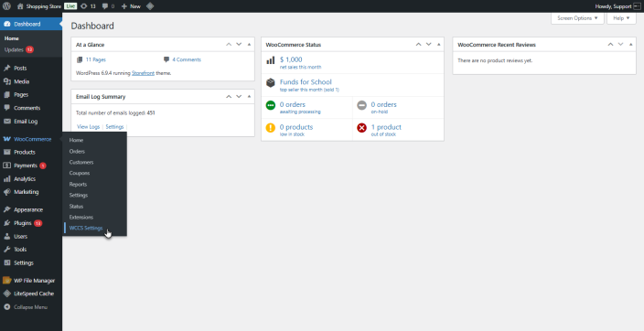Click the WordPress logo in admin bar
The width and height of the screenshot is (644, 331).
click(x=6, y=6)
